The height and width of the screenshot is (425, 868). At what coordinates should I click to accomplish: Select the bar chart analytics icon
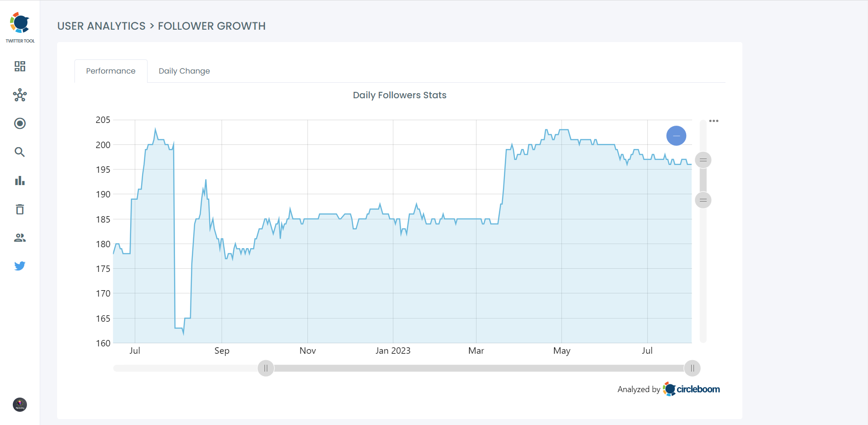(20, 181)
